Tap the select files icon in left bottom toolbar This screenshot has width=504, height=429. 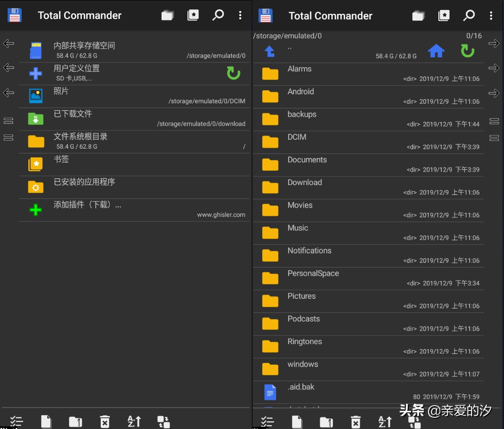(17, 421)
